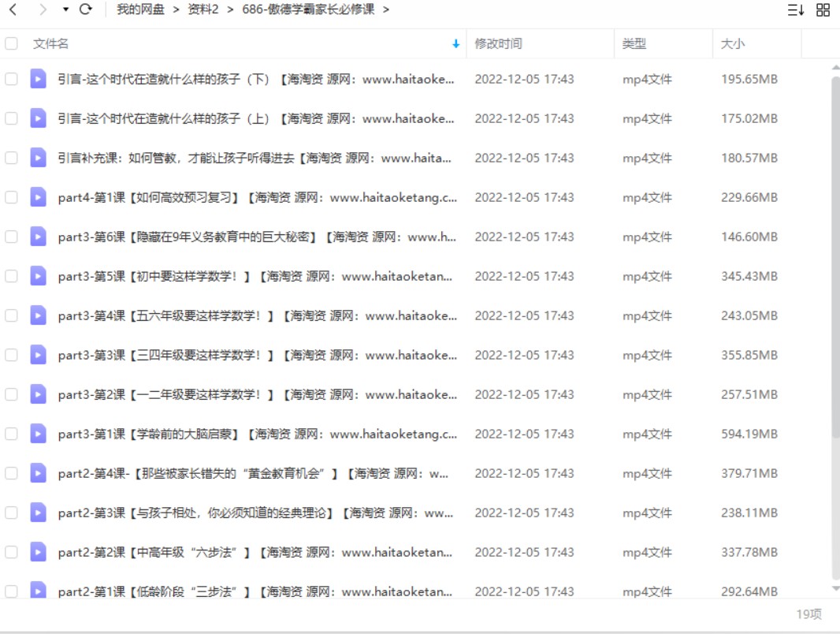
Task: Open 资料2 in the breadcrumb
Action: click(x=203, y=9)
